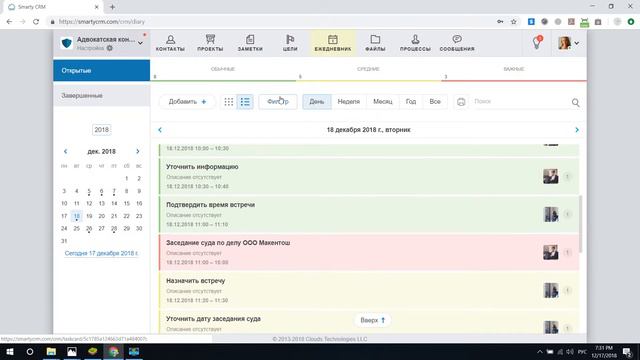Filter by Важные priority bar
This screenshot has width=640, height=360.
point(514,72)
